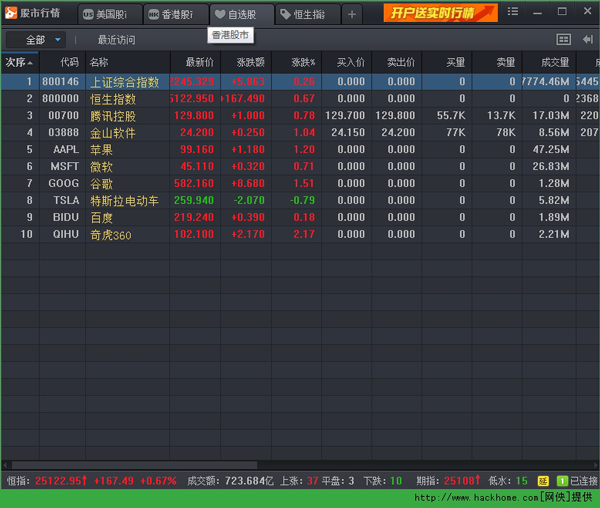
Task: Open a new tab with the plus button
Action: coord(353,15)
